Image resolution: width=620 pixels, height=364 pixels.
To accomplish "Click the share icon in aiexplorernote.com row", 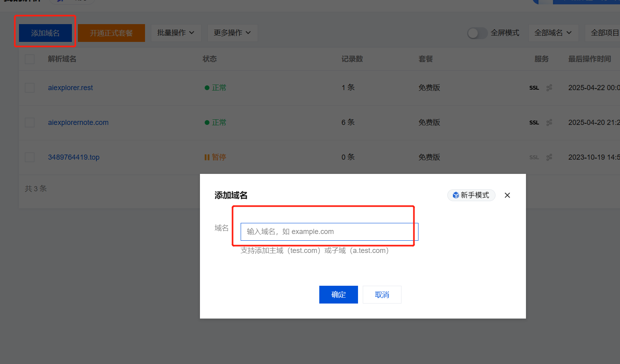I will click(x=549, y=123).
